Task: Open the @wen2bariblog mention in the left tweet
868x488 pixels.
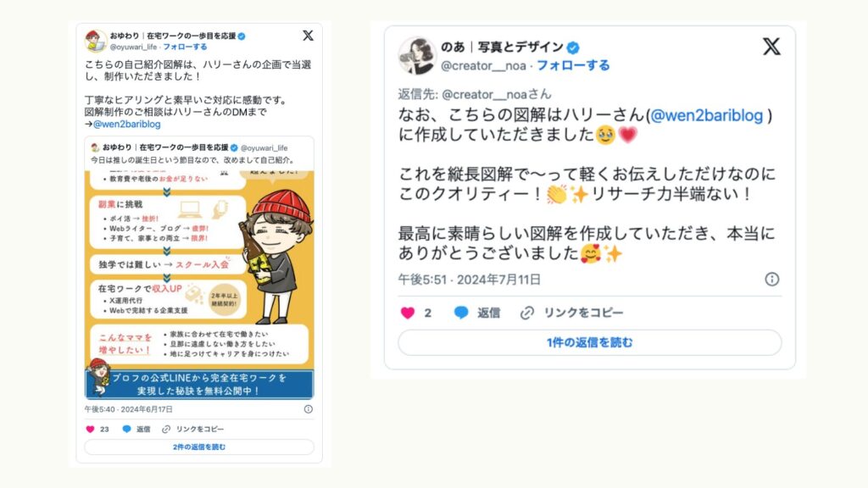Action: [x=127, y=124]
